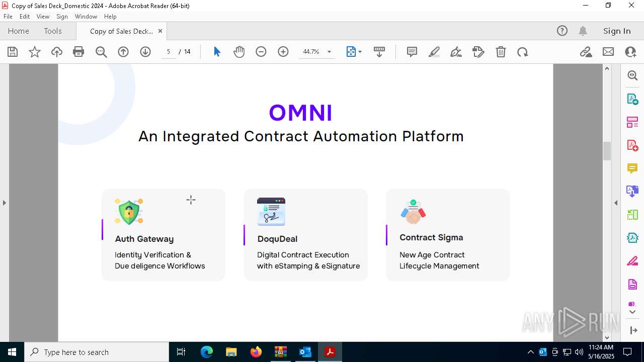The height and width of the screenshot is (362, 644).
Task: Zoom in with the plus button
Action: pos(283,52)
